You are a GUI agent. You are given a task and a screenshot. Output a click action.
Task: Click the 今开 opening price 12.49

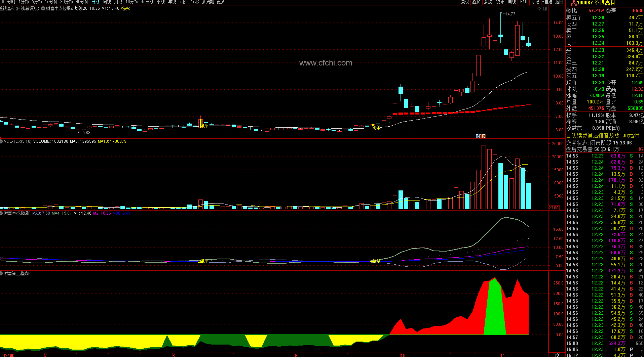pyautogui.click(x=637, y=83)
